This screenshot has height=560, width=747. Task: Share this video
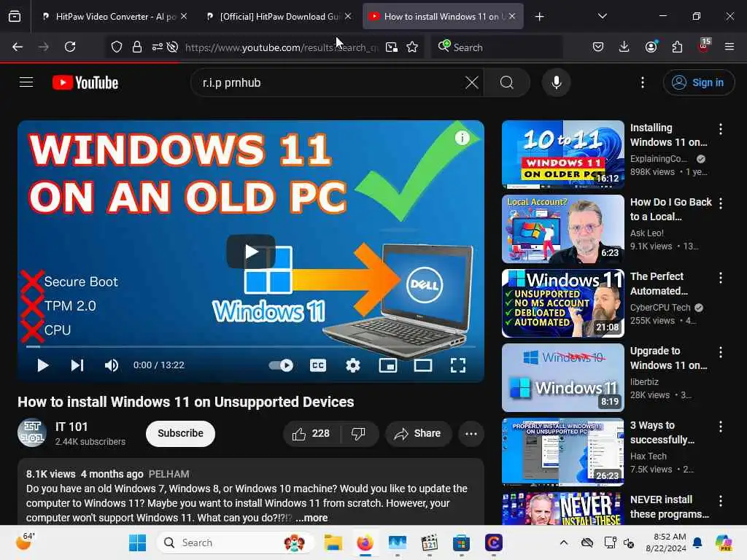pos(418,433)
